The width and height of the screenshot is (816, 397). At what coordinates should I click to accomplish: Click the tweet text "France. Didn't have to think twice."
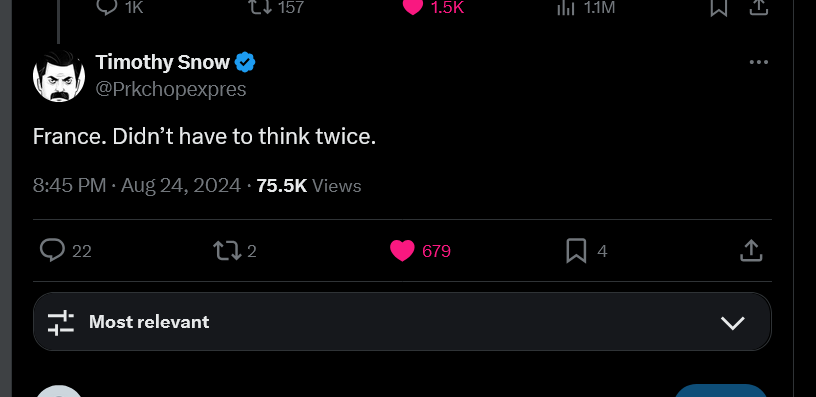pos(204,137)
